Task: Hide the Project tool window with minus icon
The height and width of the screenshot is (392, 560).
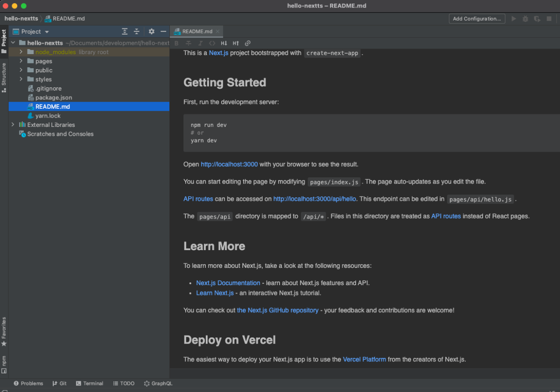Action: tap(163, 31)
